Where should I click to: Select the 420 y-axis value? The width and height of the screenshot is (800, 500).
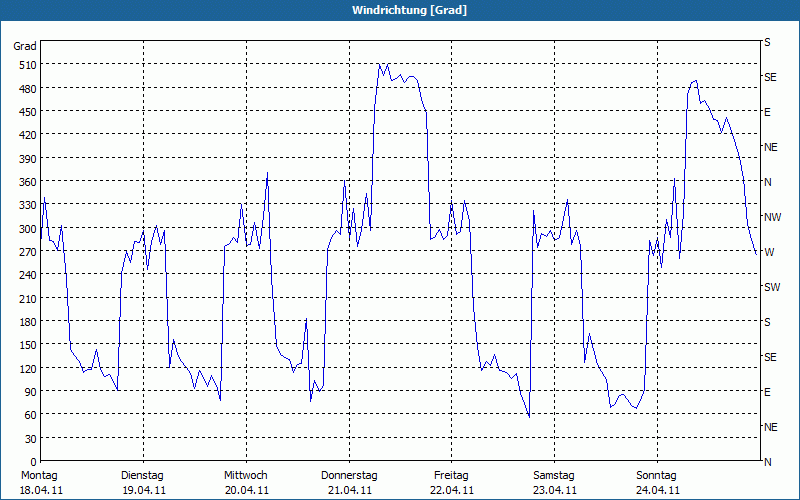pos(28,135)
